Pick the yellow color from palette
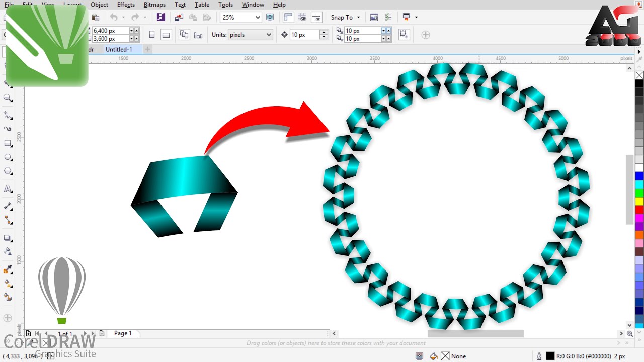 (639, 201)
